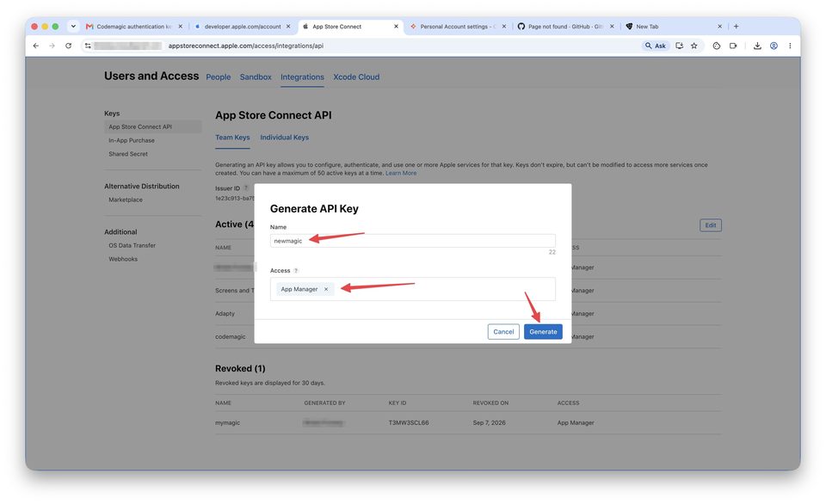This screenshot has width=826, height=504.
Task: Reload the page with the refresh icon
Action: point(69,46)
